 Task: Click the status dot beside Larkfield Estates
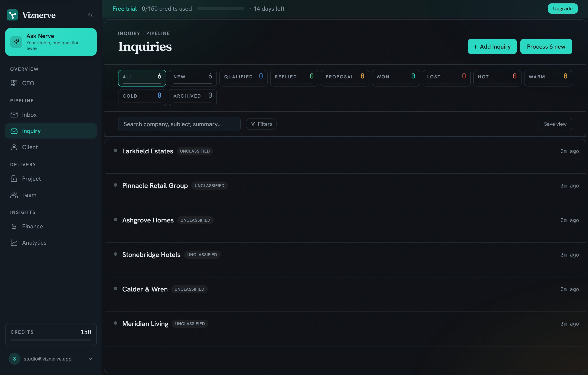pos(115,150)
